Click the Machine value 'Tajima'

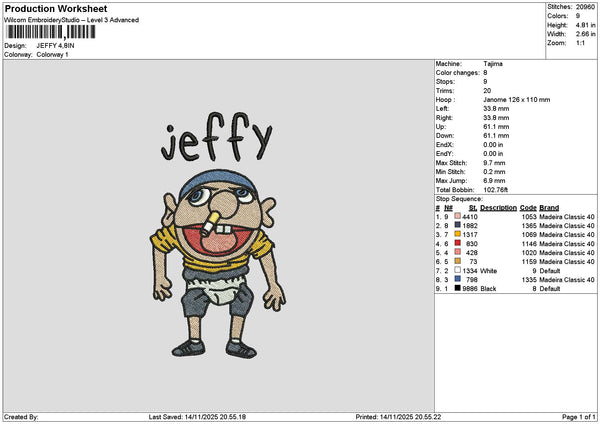[493, 64]
